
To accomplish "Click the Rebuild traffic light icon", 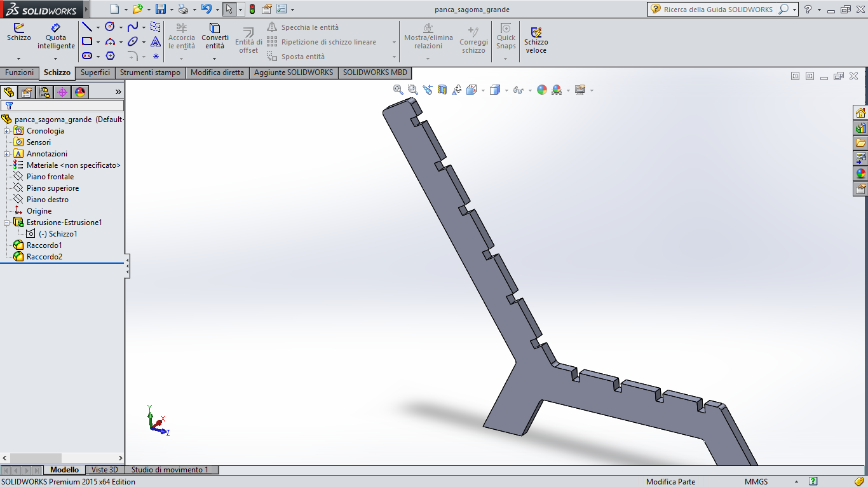I will (x=252, y=9).
